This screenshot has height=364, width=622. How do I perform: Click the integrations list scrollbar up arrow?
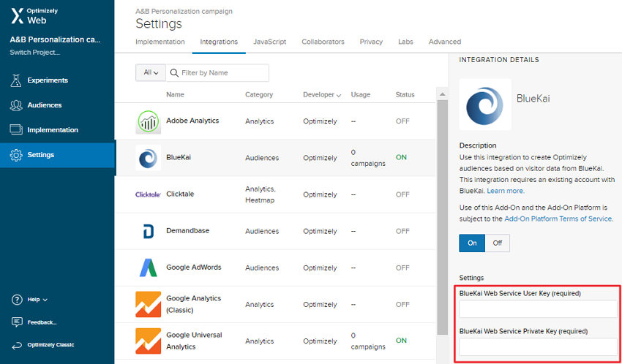[x=442, y=94]
